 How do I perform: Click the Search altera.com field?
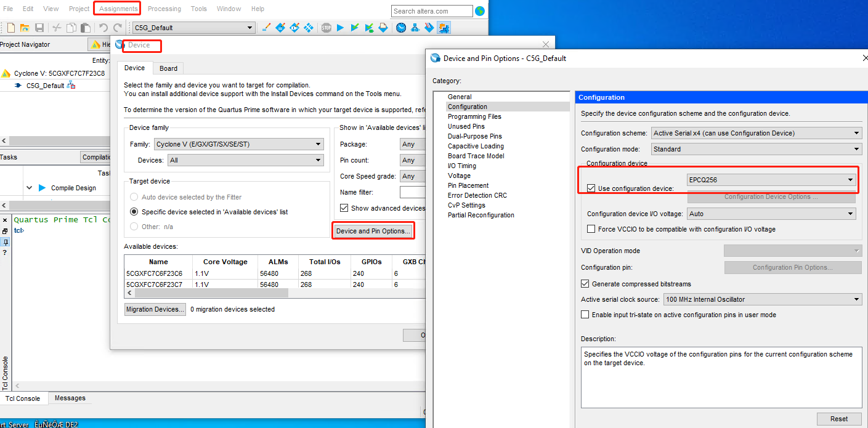pyautogui.click(x=432, y=11)
